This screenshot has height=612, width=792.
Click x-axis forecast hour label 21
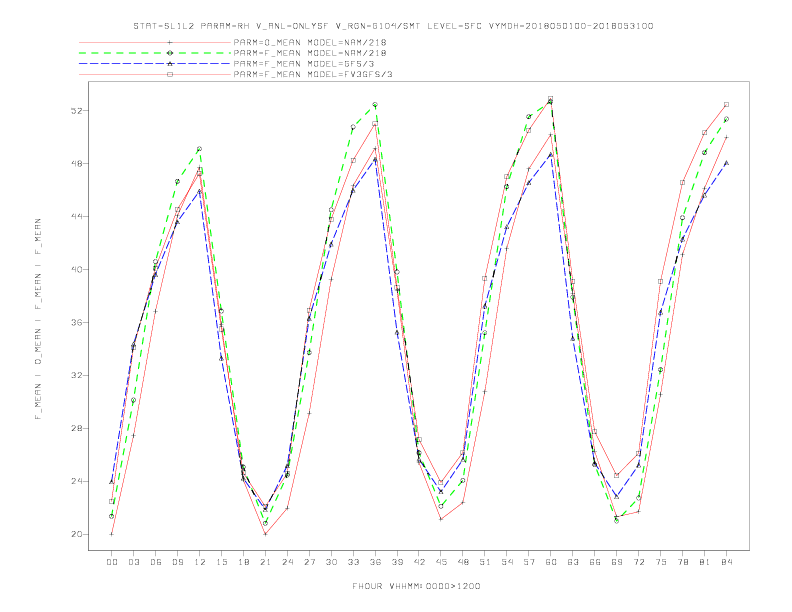click(x=265, y=562)
